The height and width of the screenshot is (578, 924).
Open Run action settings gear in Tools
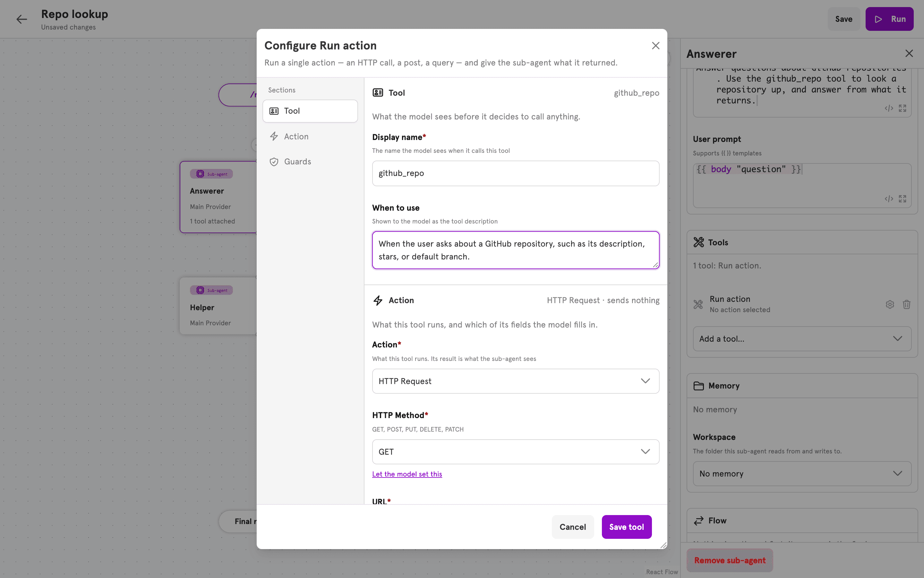pyautogui.click(x=890, y=304)
